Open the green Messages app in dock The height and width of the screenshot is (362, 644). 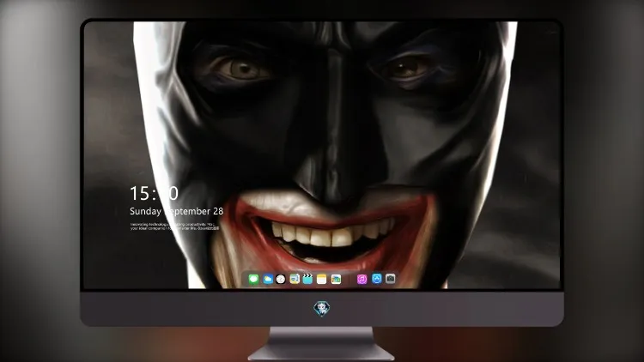(x=253, y=279)
